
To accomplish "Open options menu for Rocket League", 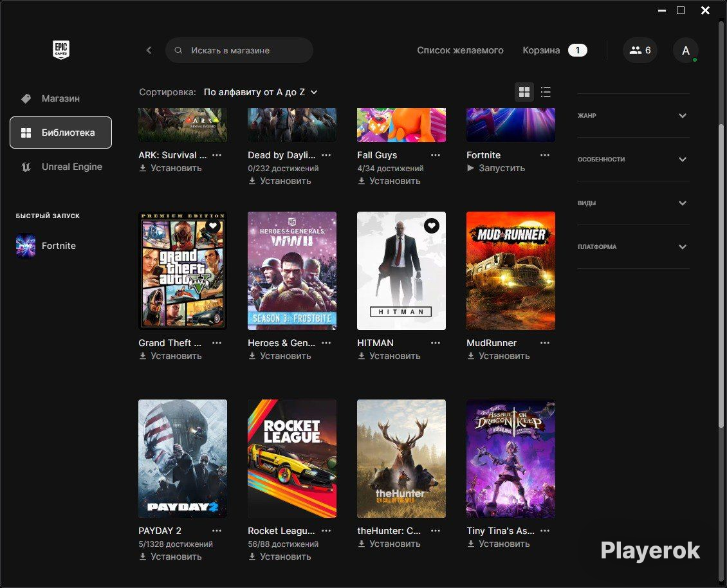I will pyautogui.click(x=326, y=531).
